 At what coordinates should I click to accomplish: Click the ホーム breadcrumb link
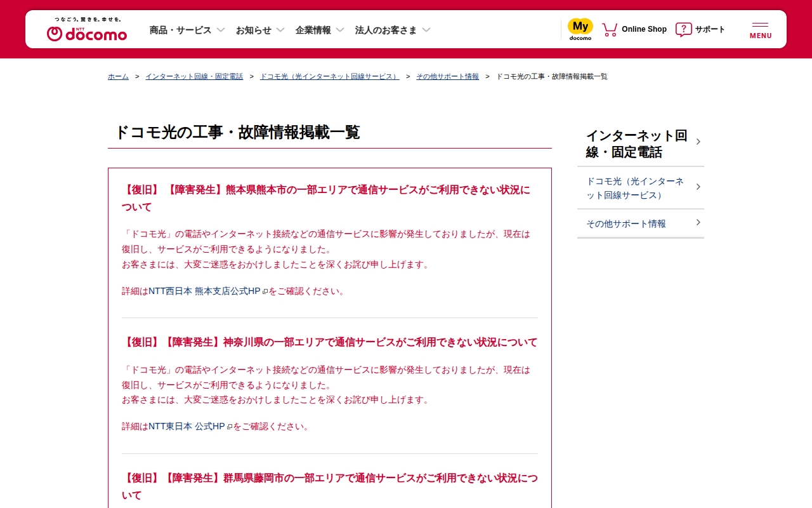click(118, 76)
